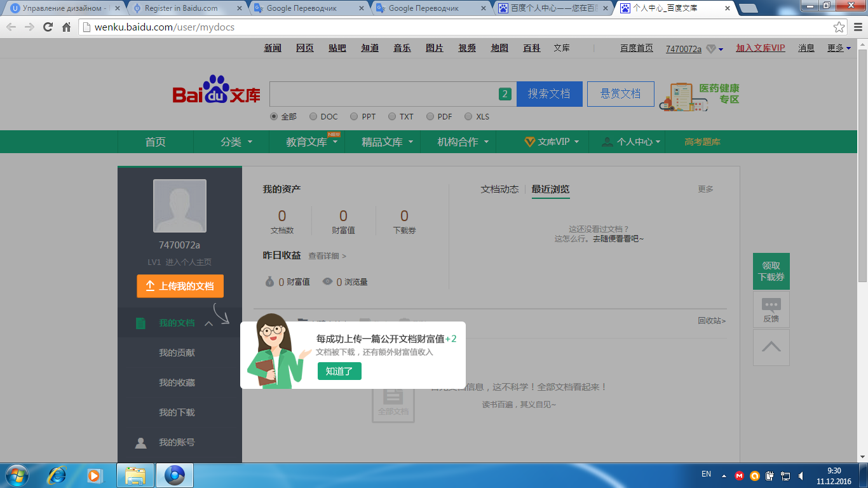Open 高考题库 in nav bar
This screenshot has width=868, height=488.
[x=702, y=142]
